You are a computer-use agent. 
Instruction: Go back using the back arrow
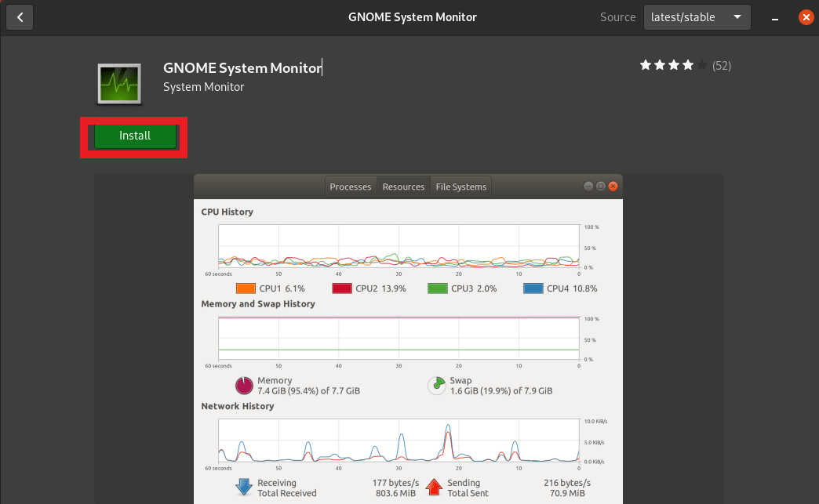pos(19,16)
